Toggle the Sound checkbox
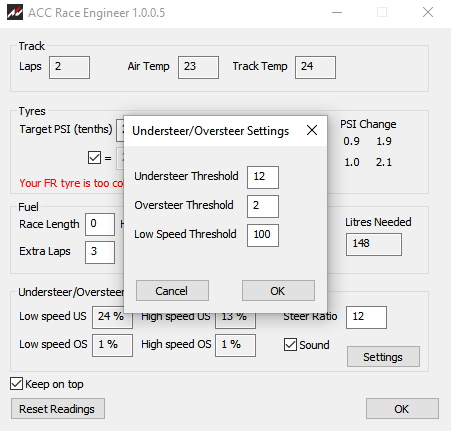Image resolution: width=451 pixels, height=431 pixels. 290,345
